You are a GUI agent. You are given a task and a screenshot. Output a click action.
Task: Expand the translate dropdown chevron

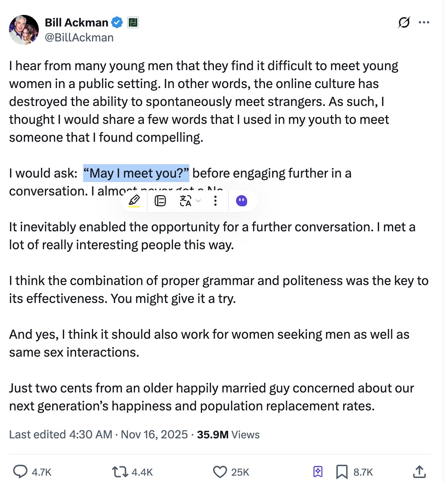[x=198, y=201]
